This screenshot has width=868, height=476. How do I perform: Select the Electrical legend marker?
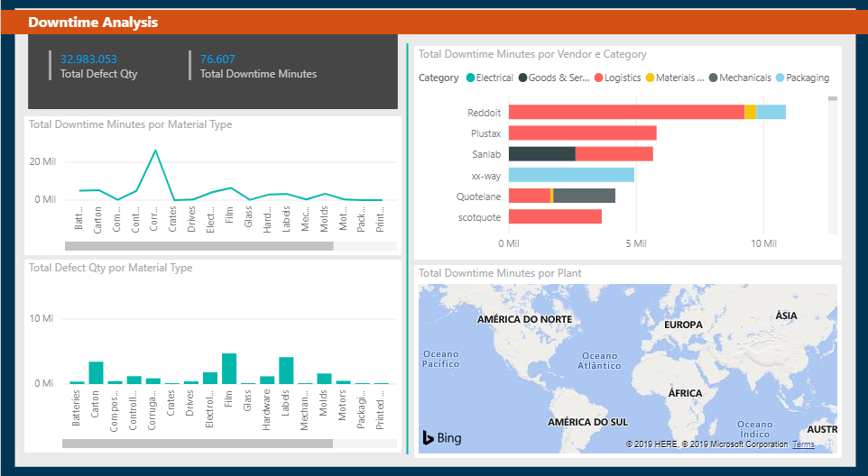[x=470, y=78]
